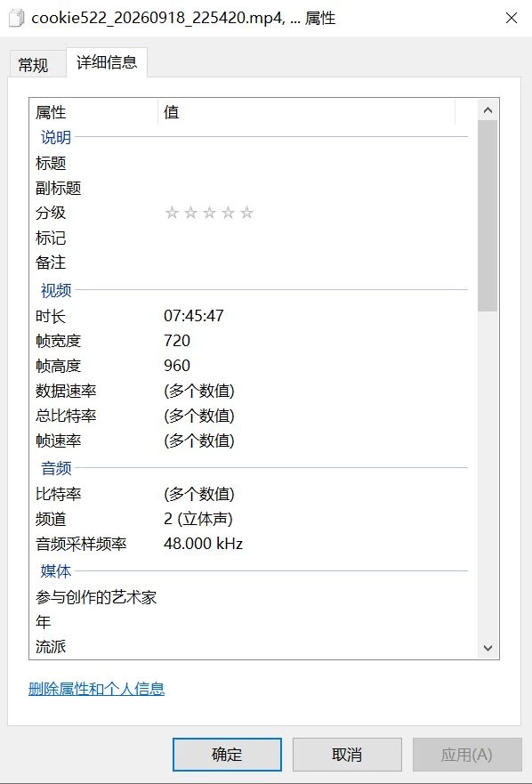This screenshot has height=784, width=532.
Task: Close the properties dialog
Action: (511, 19)
